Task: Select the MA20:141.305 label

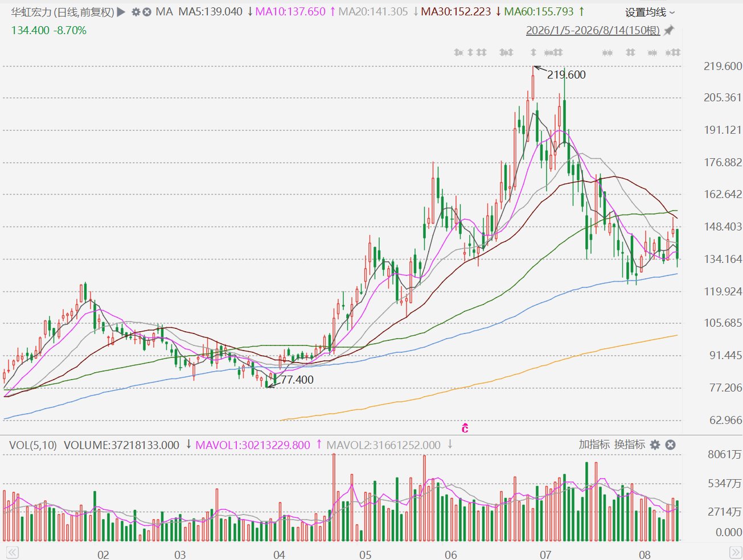Action: [373, 12]
